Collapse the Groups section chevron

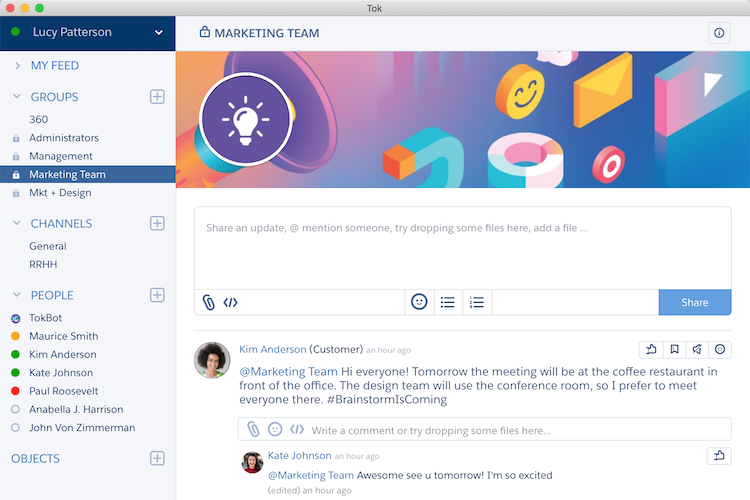point(17,97)
